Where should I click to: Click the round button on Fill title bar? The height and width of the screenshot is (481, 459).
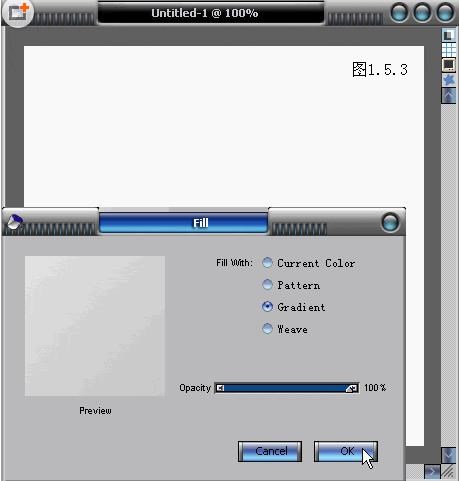(x=390, y=222)
